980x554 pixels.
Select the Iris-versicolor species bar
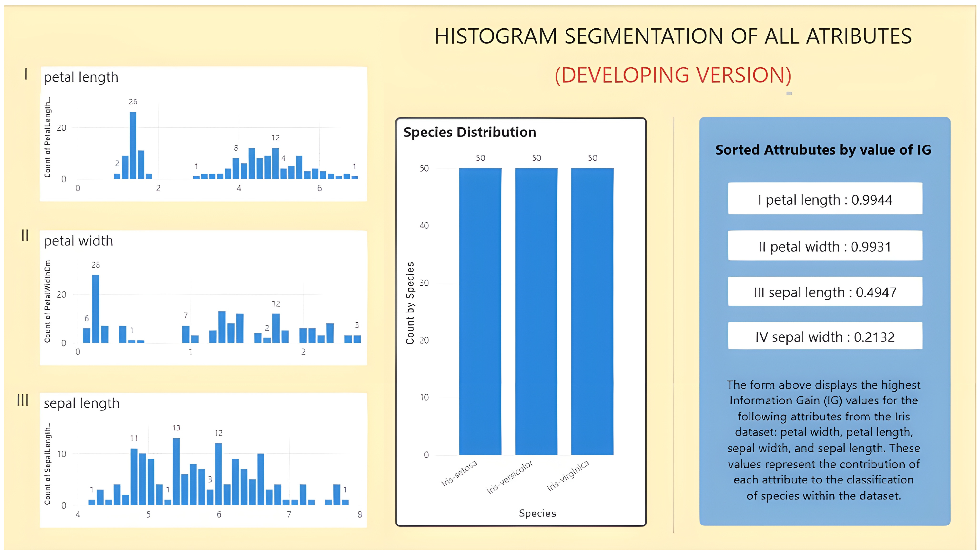[536, 311]
